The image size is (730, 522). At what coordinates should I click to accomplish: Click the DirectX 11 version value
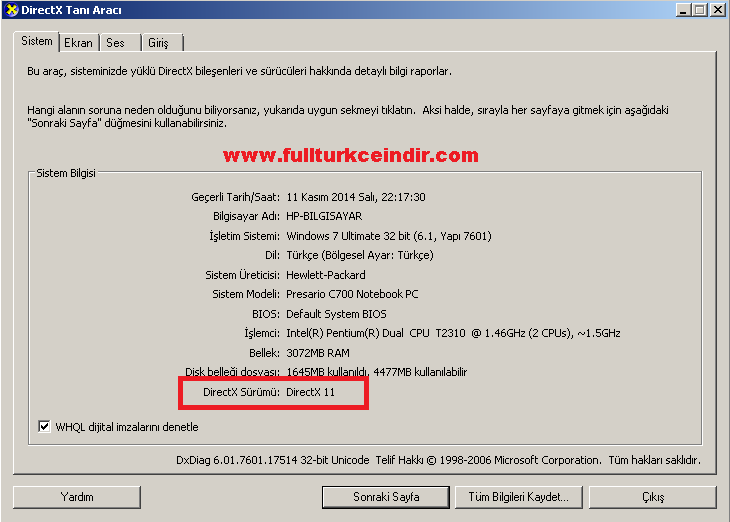pyautogui.click(x=311, y=392)
